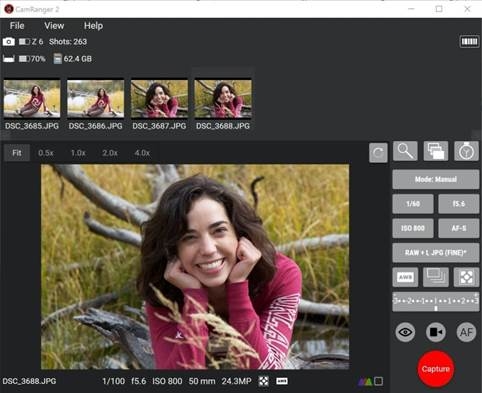Click the magnifier focus tool icon
Viewport: 482px width, 393px height.
point(405,151)
